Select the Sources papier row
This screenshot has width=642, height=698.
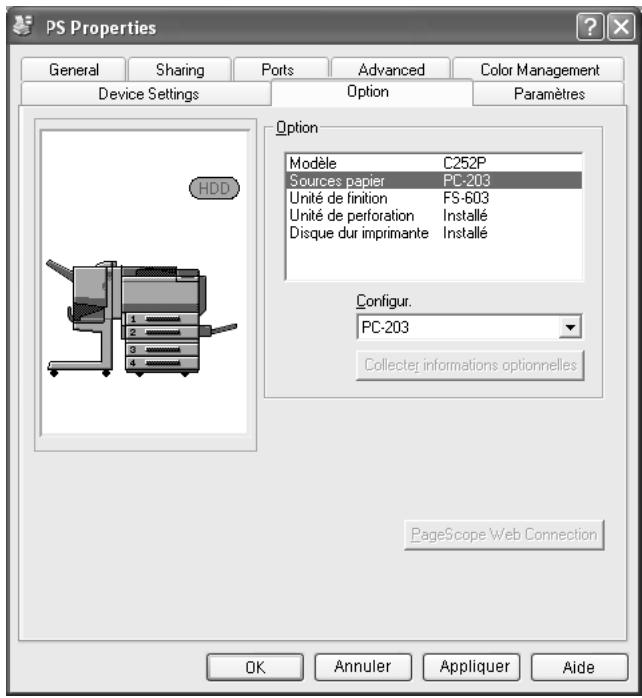tap(433, 180)
